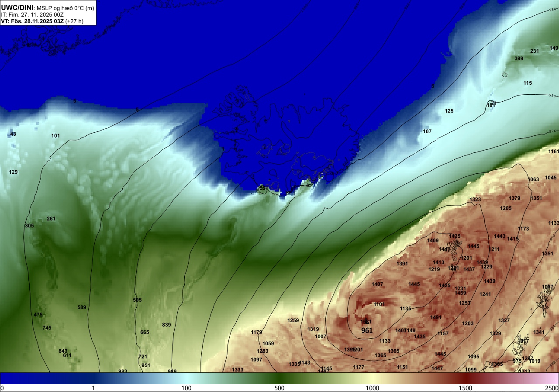This screenshot has width=559, height=392.
Task: Click the map value 1097
Action: point(256,360)
